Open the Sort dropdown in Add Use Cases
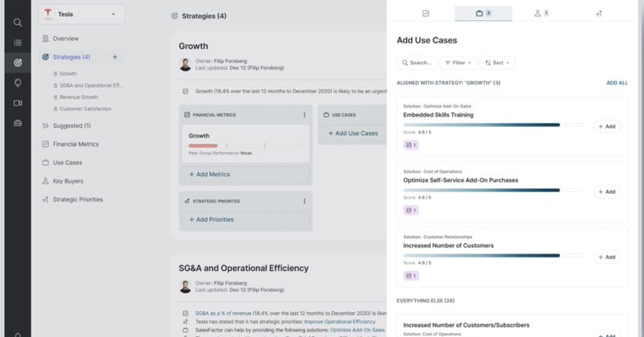 [497, 63]
